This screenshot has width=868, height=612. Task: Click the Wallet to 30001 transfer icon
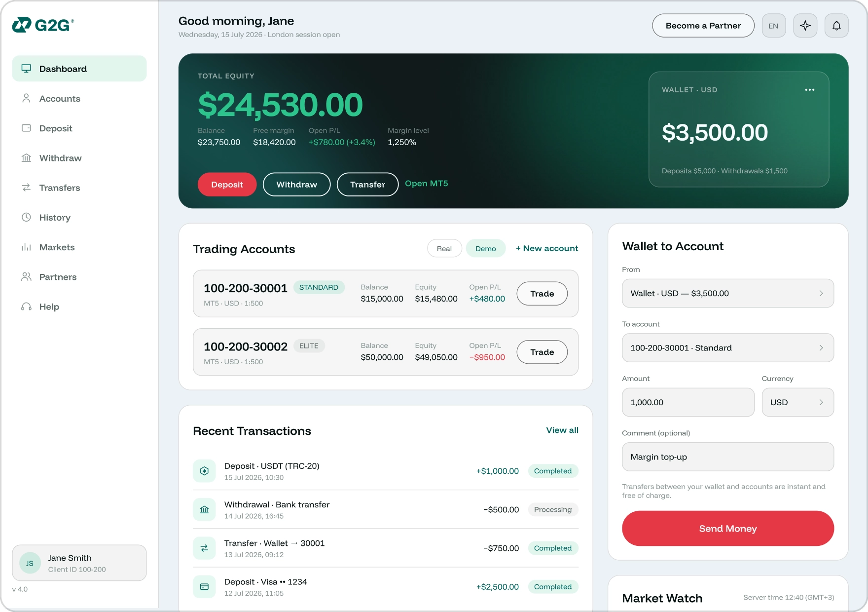pyautogui.click(x=204, y=548)
